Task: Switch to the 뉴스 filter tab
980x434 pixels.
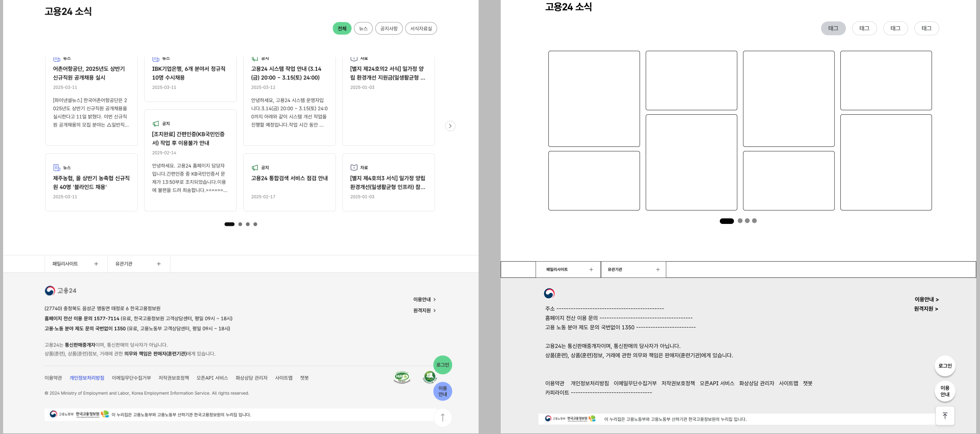Action: pyautogui.click(x=363, y=29)
